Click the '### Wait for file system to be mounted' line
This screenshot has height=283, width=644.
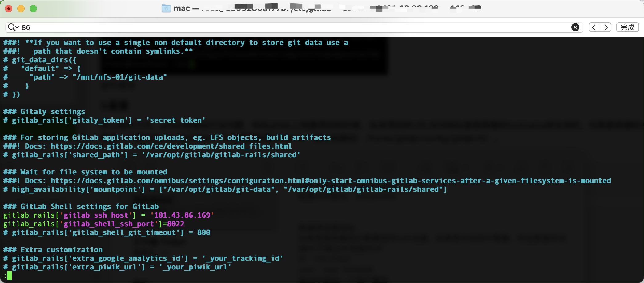[85, 172]
